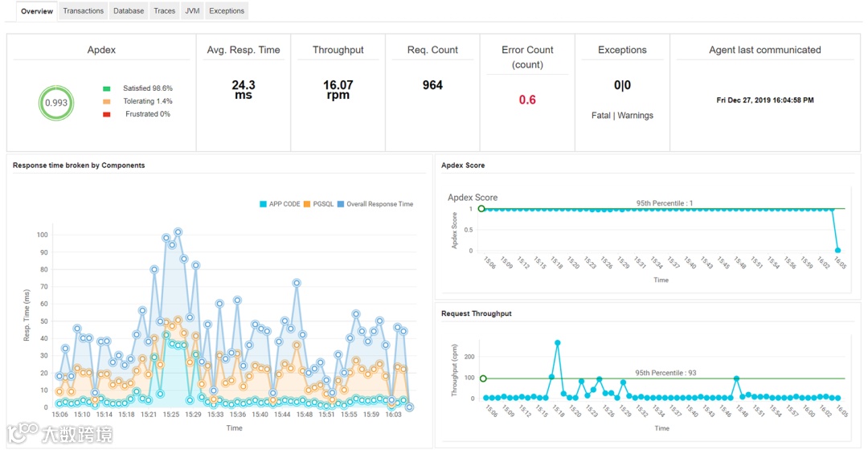Click the Apdex 0.993 gauge circle

56,103
